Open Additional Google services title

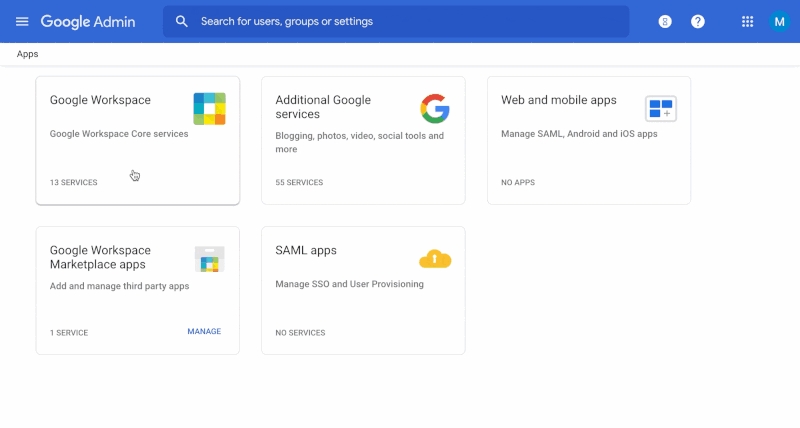point(323,107)
